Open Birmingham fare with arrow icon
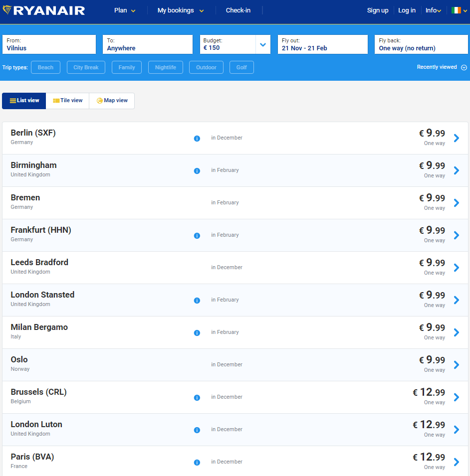 (x=457, y=170)
